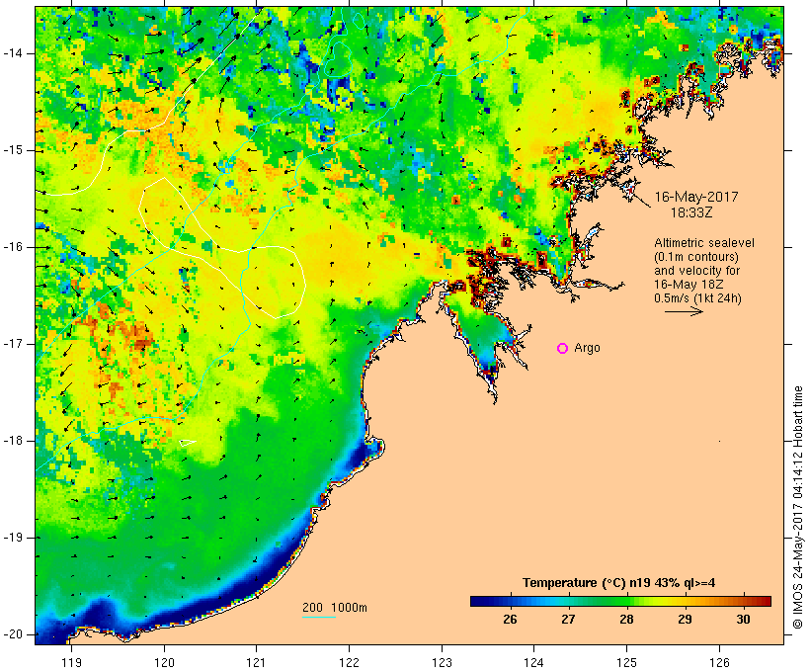
Task: Click the temperature colorbar near 30
Action: click(744, 601)
